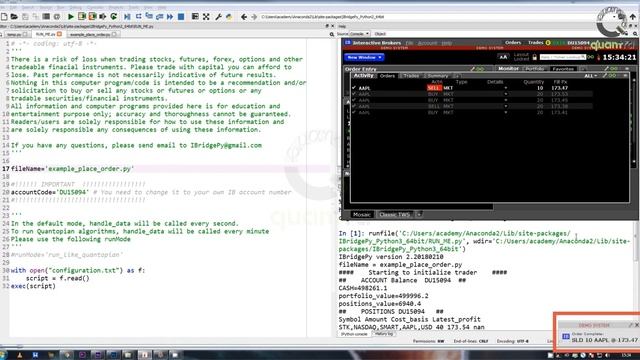Screen dimensions: 640x360
Task: Open the Help menu in TWS
Action: coord(447,43)
